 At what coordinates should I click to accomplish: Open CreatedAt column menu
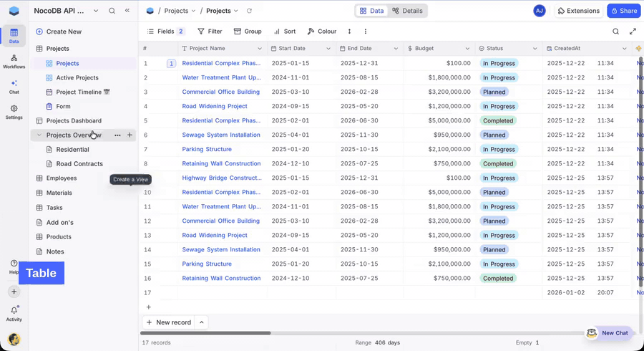624,49
